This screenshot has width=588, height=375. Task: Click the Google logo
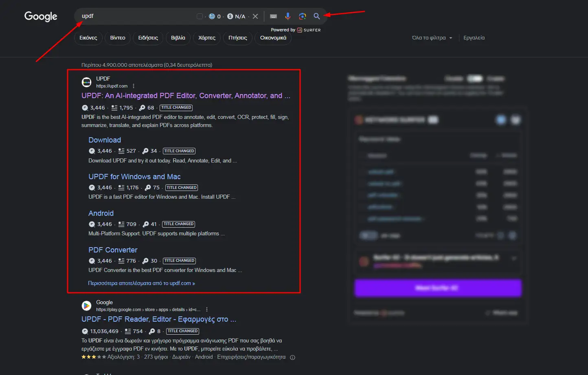(41, 16)
